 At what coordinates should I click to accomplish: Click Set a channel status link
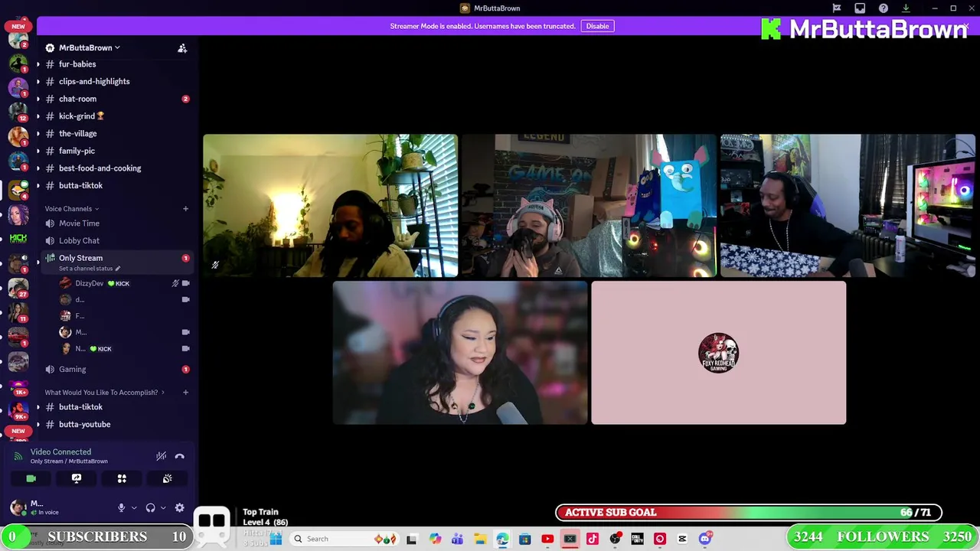click(x=89, y=269)
